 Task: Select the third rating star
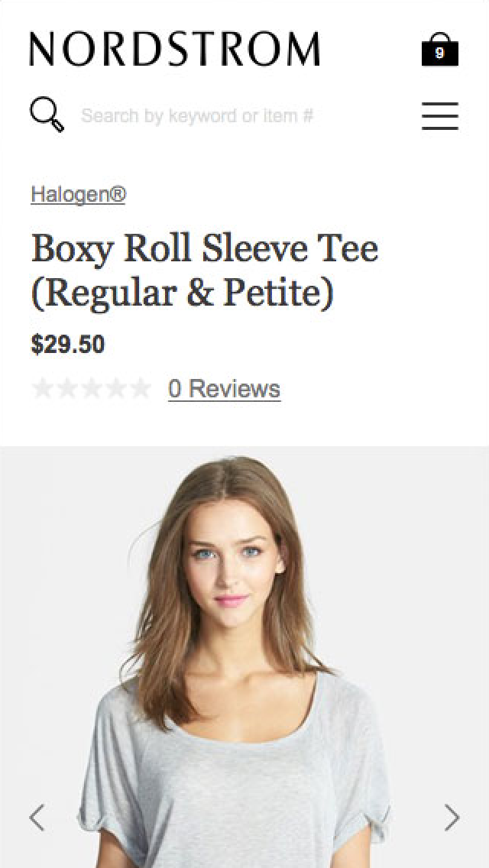(x=92, y=389)
